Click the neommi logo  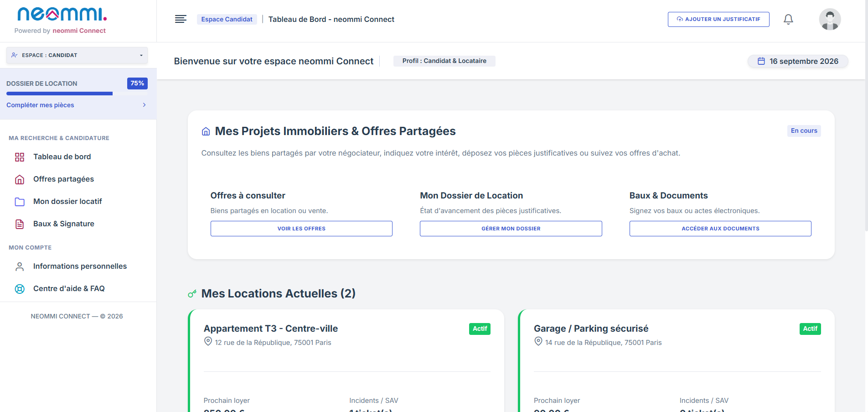point(62,14)
